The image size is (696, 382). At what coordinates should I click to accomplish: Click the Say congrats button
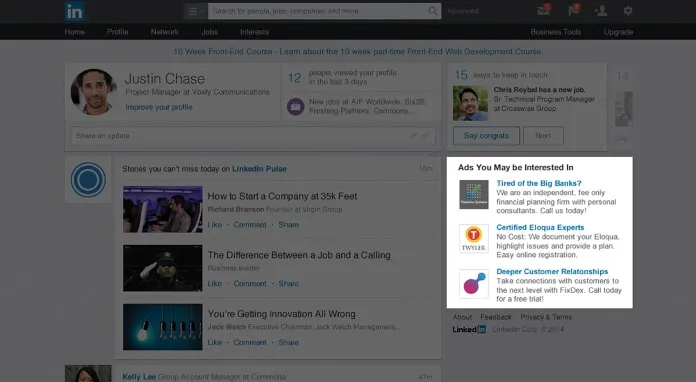click(486, 136)
